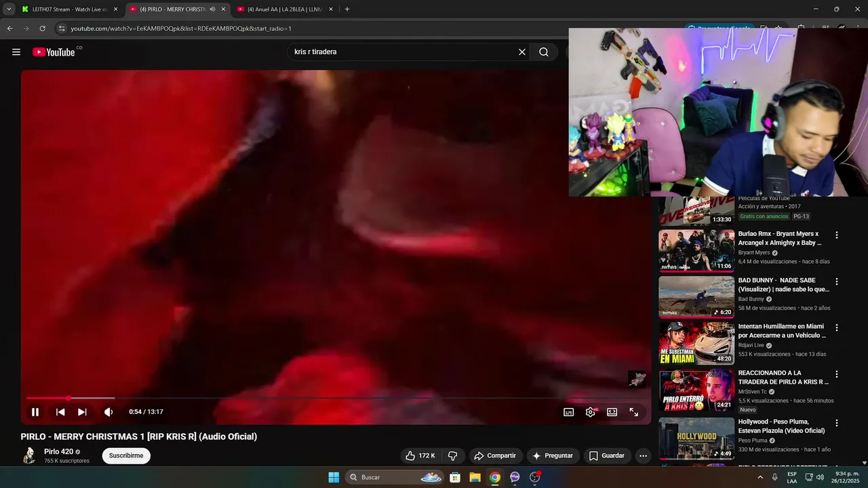Open options menu for Intentan Humillarme video

837,327
